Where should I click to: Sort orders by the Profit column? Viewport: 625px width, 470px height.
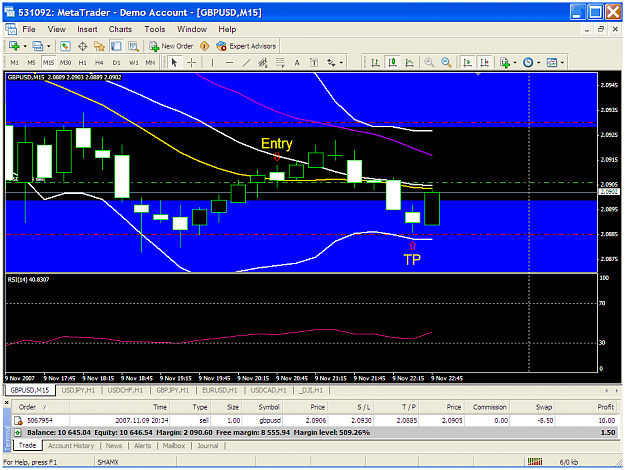[605, 407]
